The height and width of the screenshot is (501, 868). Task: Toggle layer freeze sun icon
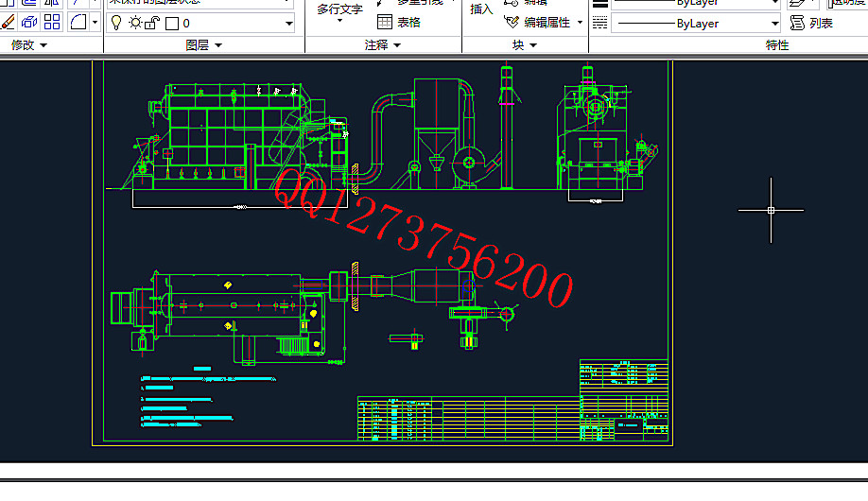click(x=135, y=23)
